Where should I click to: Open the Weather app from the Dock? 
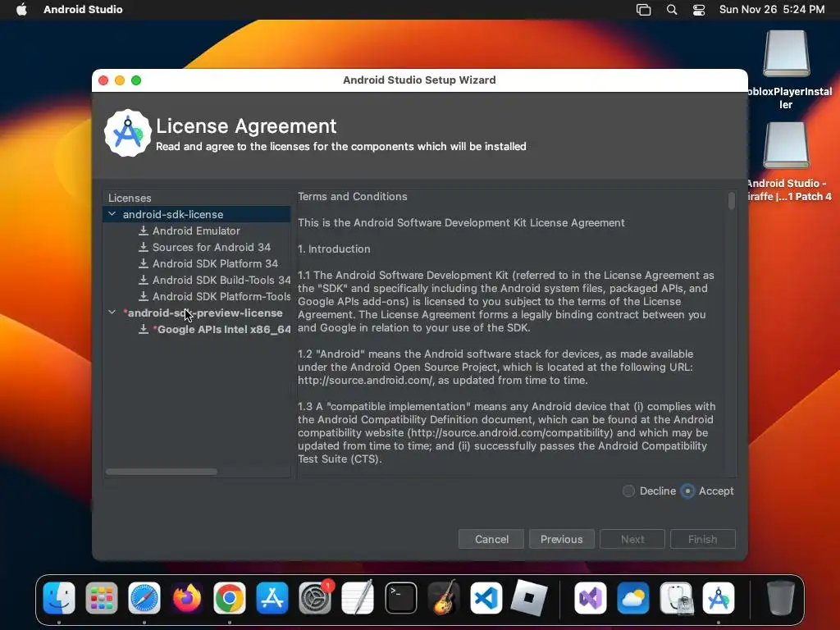pos(633,598)
